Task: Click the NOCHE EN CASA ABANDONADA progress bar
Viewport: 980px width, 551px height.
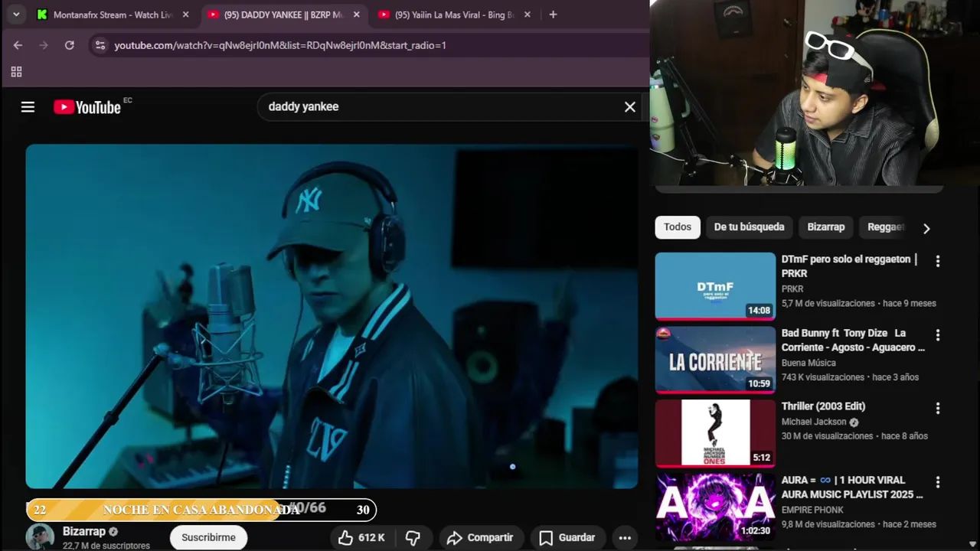Action: click(201, 510)
